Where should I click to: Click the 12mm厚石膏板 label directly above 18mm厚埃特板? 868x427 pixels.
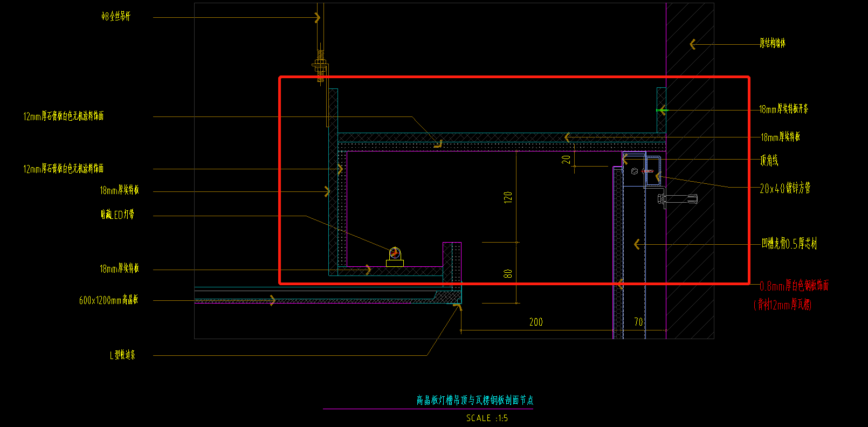click(x=64, y=169)
